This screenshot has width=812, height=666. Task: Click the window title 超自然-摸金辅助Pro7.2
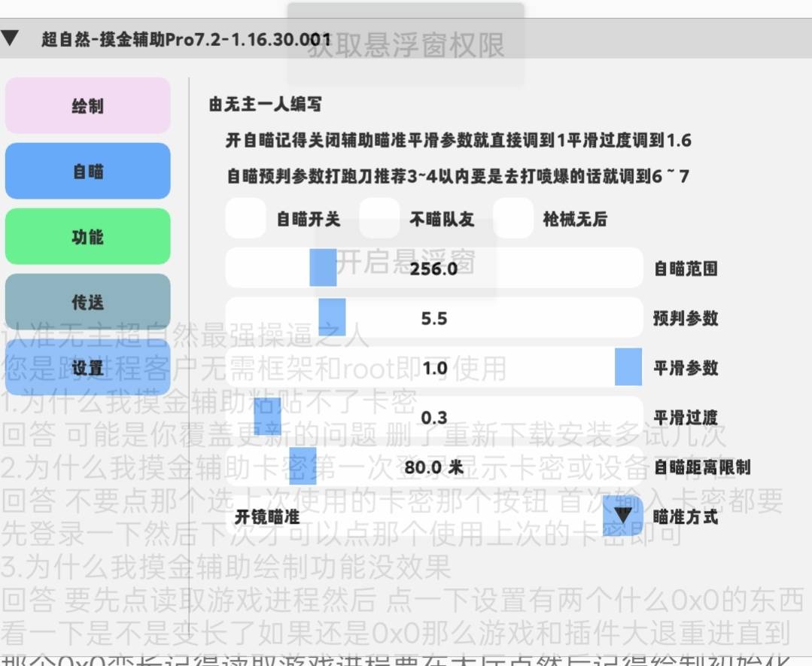click(x=186, y=39)
